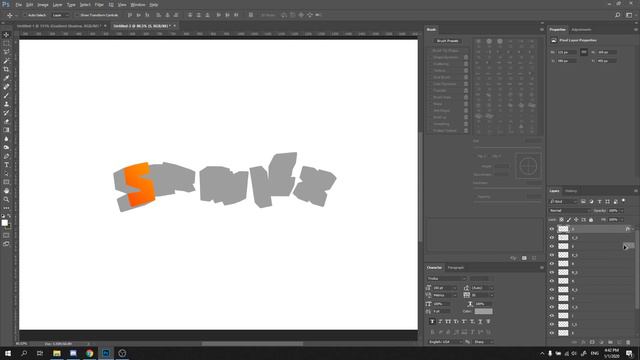This screenshot has width=640, height=360.
Task: Toggle visibility of the sixth layer
Action: click(x=552, y=272)
